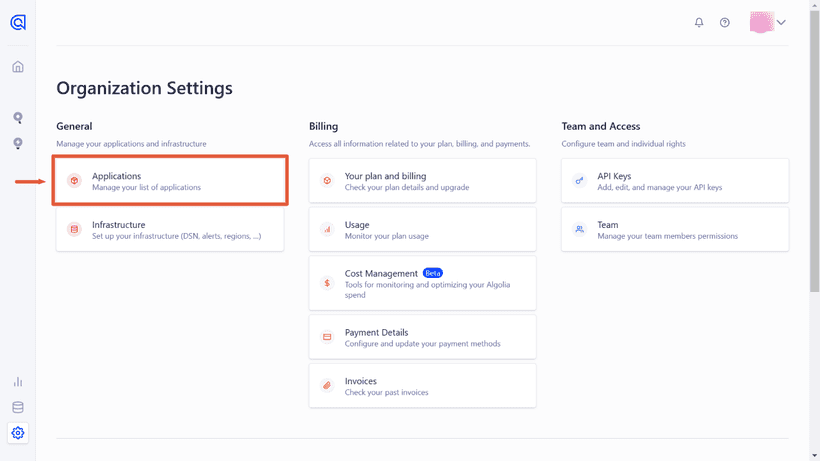Image resolution: width=820 pixels, height=461 pixels.
Task: Click the Team and Access section heading
Action: coord(601,126)
